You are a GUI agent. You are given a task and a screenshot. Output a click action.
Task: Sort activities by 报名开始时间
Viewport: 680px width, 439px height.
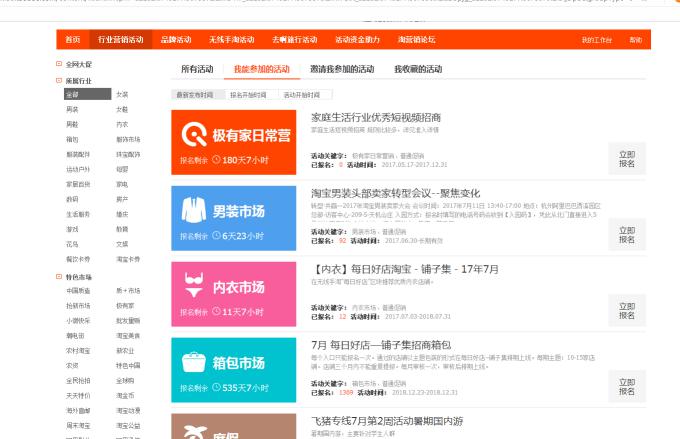coord(248,95)
